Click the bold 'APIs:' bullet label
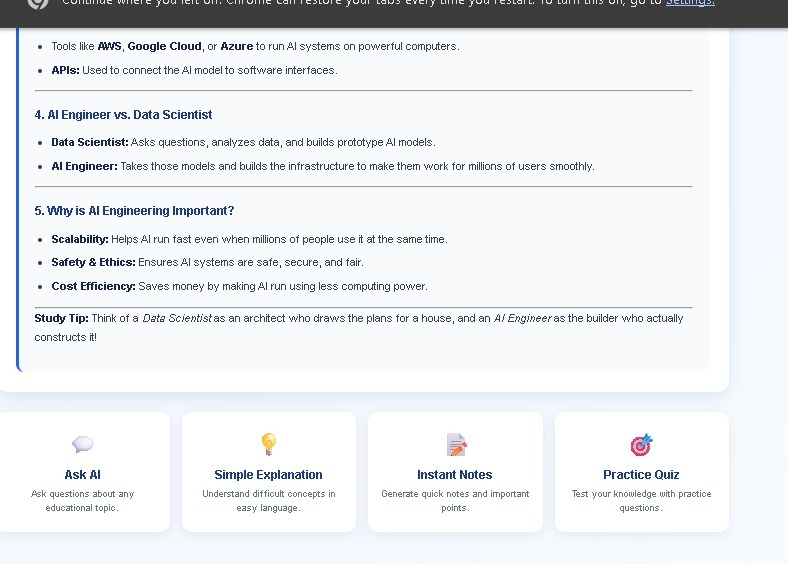Image resolution: width=788 pixels, height=564 pixels. click(65, 70)
